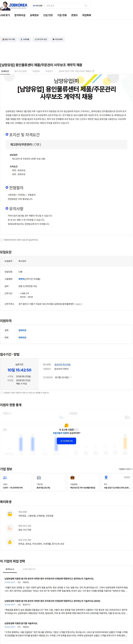Click the 경력무관 qualification text
Screen dimensions: 133x644
point(22,330)
